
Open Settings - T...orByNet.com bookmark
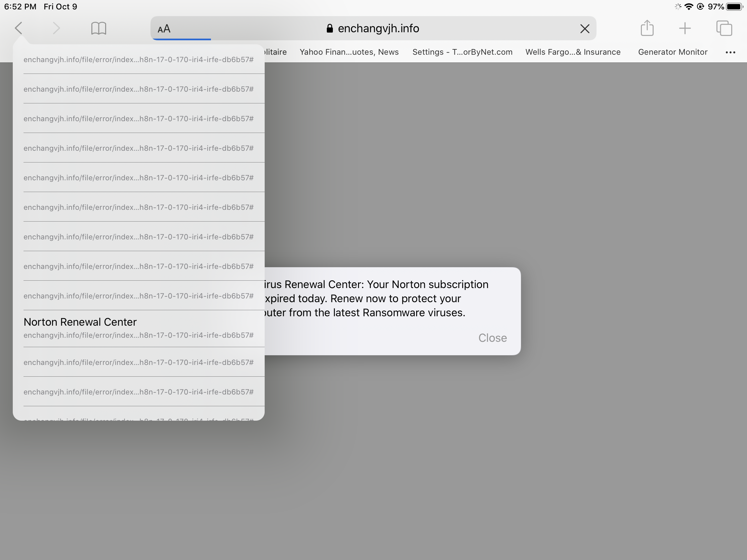(462, 52)
